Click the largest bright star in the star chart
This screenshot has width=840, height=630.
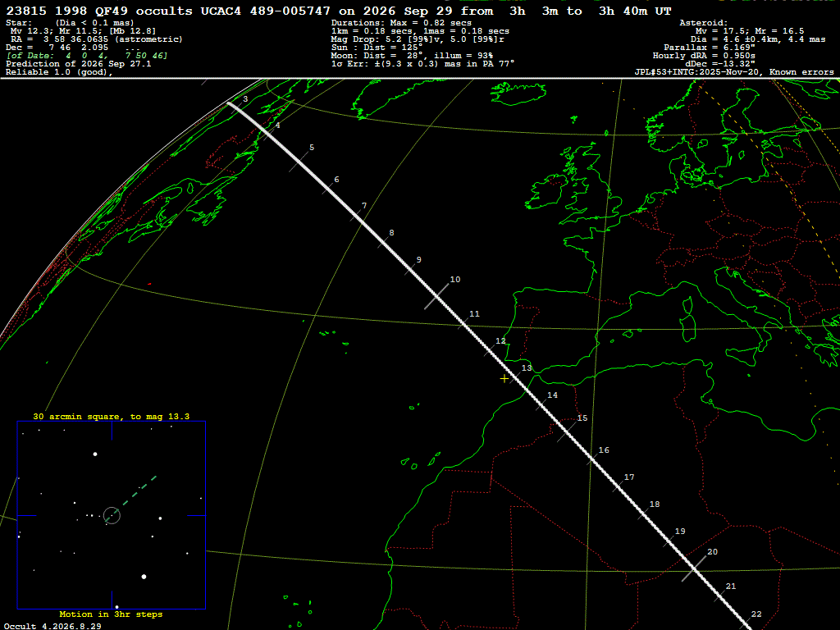point(144,577)
